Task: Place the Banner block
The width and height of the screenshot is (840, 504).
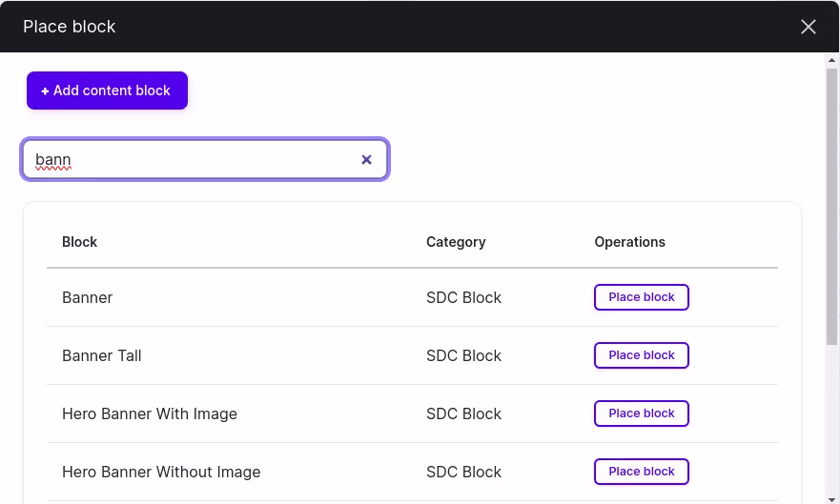Action: point(642,297)
